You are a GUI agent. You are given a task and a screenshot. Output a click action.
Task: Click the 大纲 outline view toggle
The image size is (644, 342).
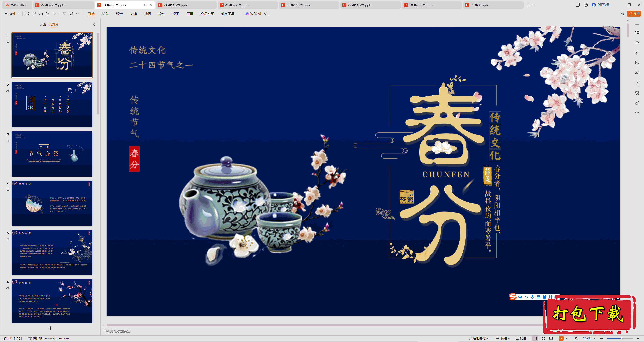[43, 24]
